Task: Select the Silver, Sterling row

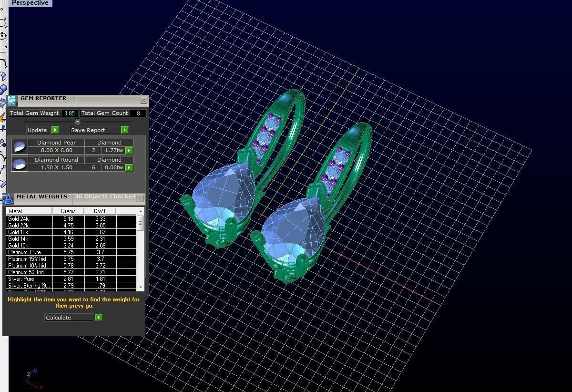Action: point(71,286)
